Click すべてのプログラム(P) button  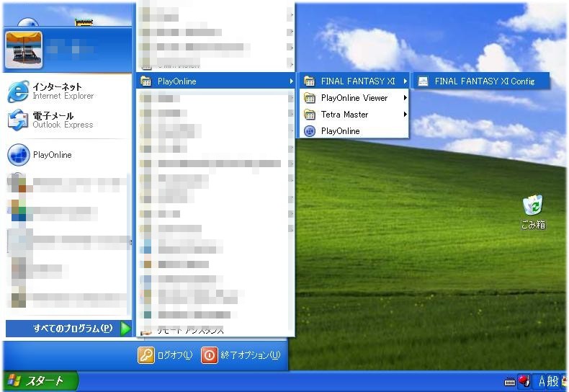(68, 329)
